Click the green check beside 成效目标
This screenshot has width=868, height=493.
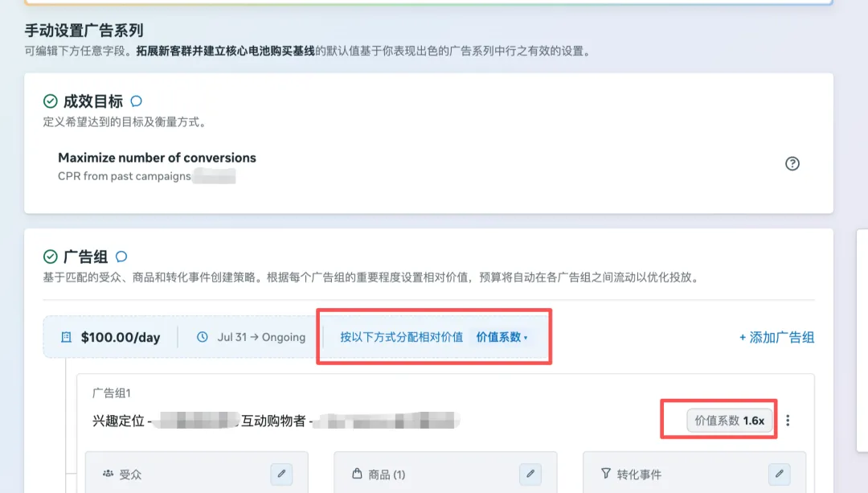(51, 101)
